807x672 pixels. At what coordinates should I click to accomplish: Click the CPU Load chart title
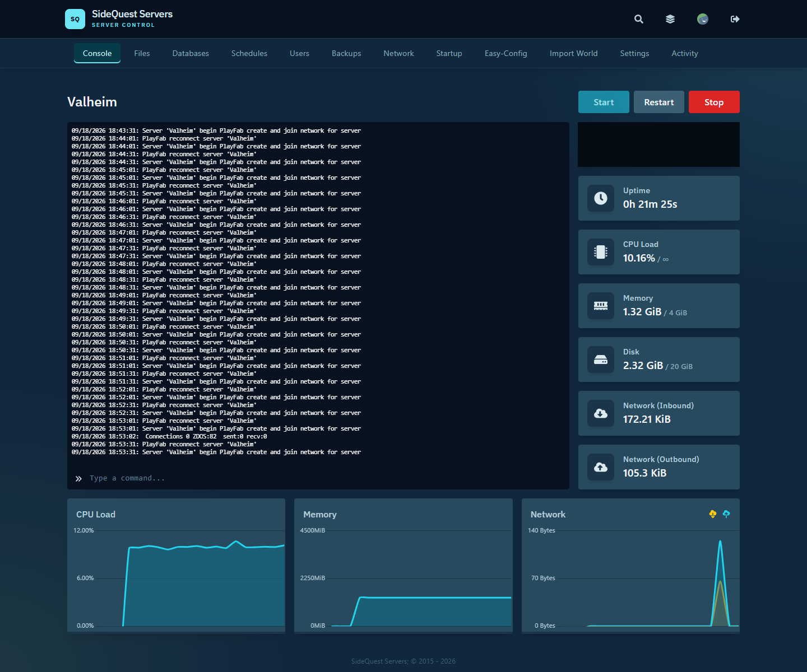(96, 514)
